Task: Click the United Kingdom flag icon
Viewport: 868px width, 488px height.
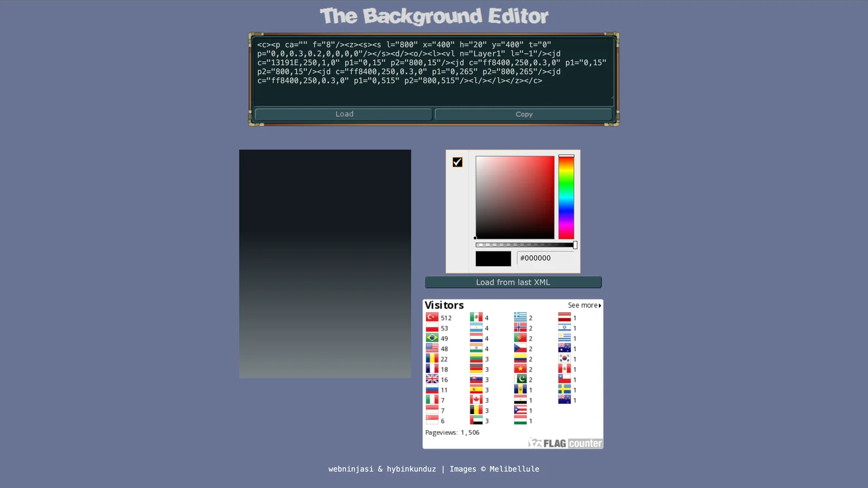Action: pos(432,380)
